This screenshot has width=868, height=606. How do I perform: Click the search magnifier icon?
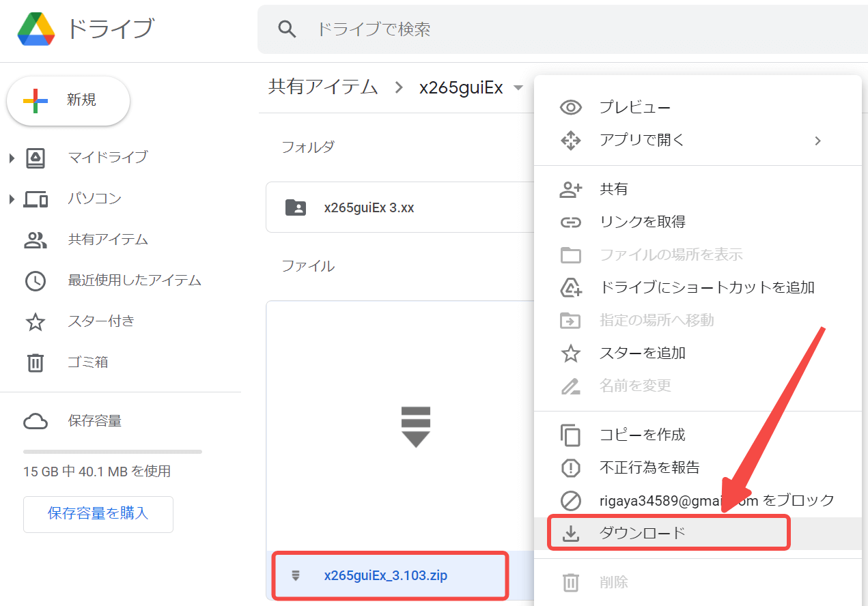[x=288, y=29]
